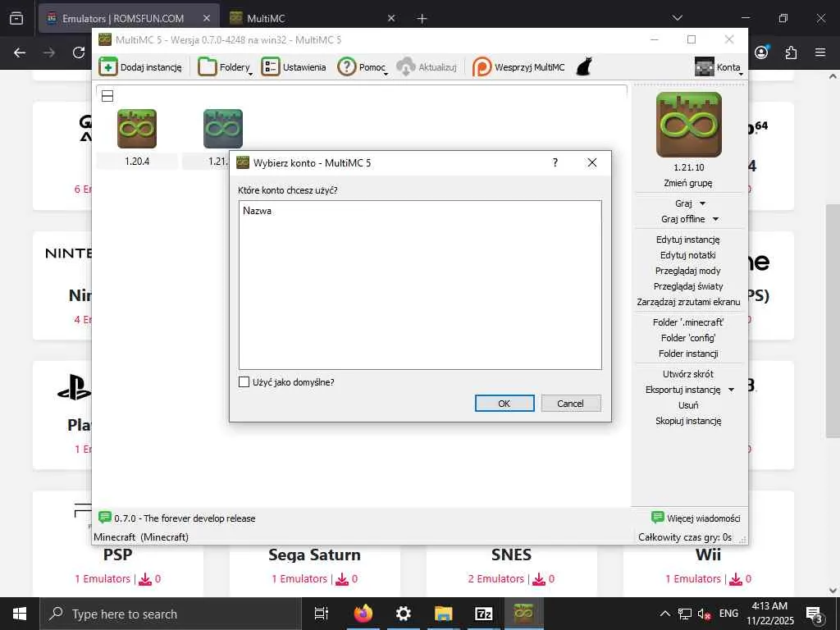Open the browser tab list dropdown
This screenshot has height=630, width=840.
coord(677,18)
